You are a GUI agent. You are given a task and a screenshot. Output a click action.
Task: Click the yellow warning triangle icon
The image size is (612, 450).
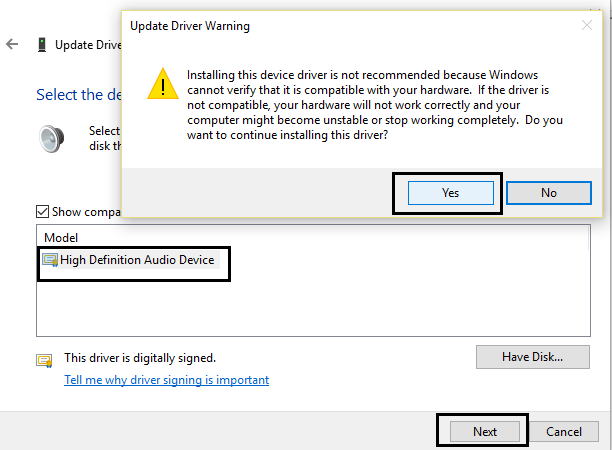point(163,84)
